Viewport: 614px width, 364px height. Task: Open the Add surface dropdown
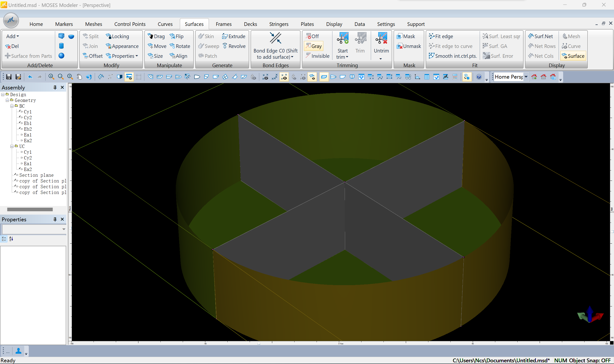12,36
